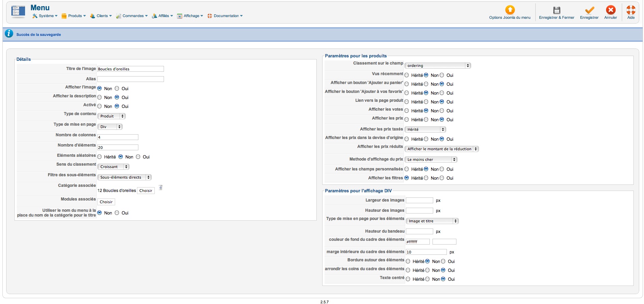Viewport: 644px width, 304px height.
Task: Set Bordure autour des éléments to Oui
Action: tap(443, 261)
